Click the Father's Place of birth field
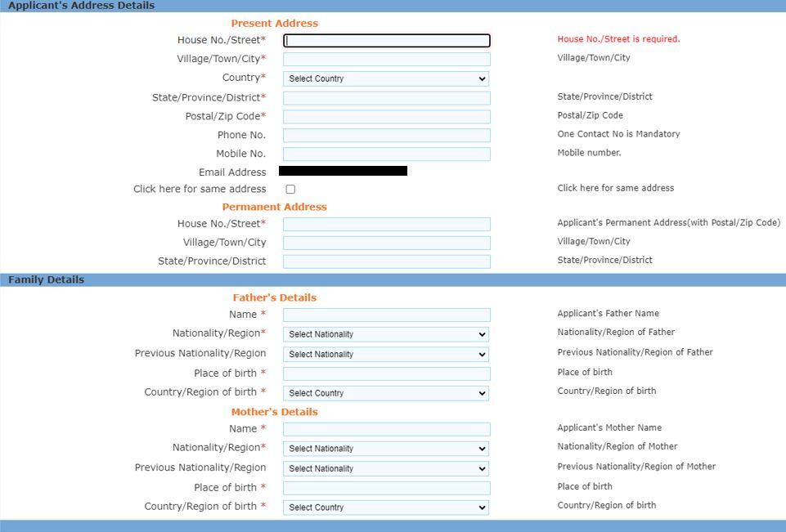Viewport: 786px width, 532px height. pos(386,373)
